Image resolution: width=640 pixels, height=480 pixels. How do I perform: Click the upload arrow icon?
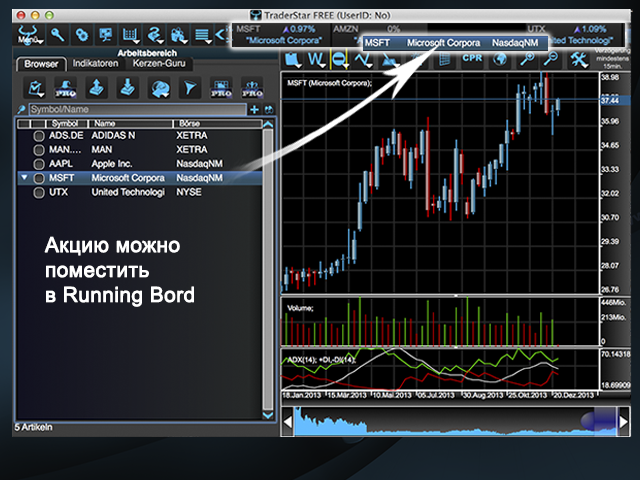[x=96, y=88]
